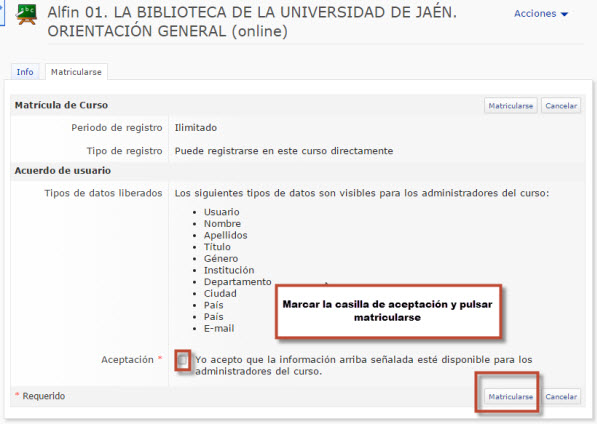Click the bottom Matricularse button
The width and height of the screenshot is (597, 424).
coord(511,397)
